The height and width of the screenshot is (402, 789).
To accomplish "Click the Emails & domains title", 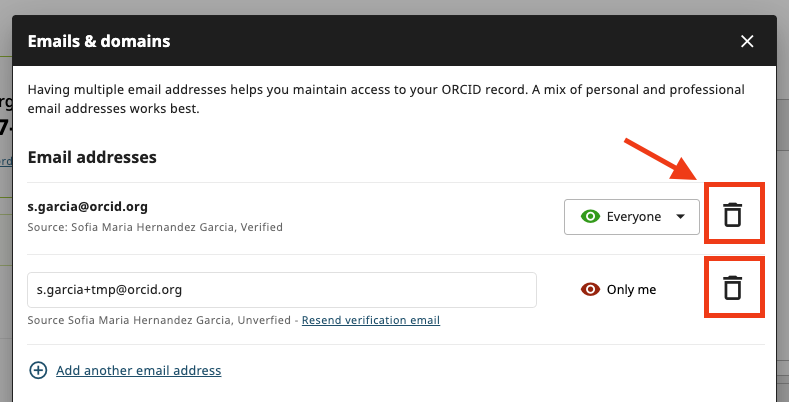I will point(99,41).
